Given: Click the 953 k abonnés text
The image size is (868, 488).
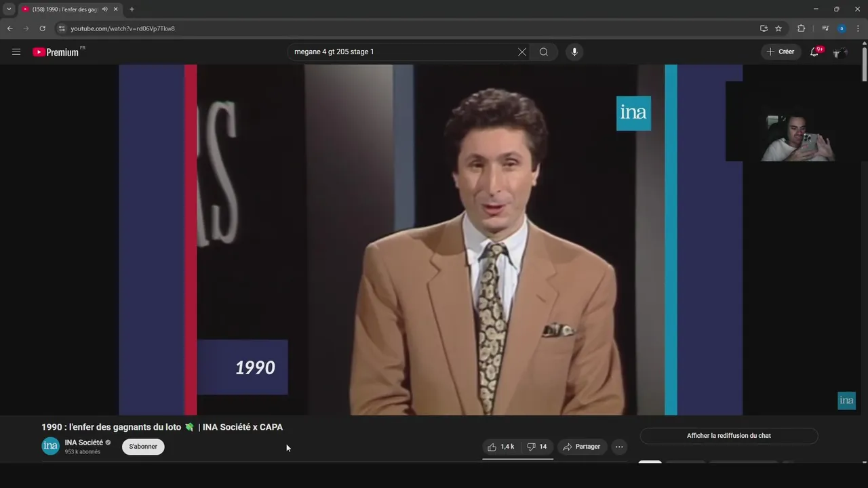Looking at the screenshot, I should click(83, 452).
